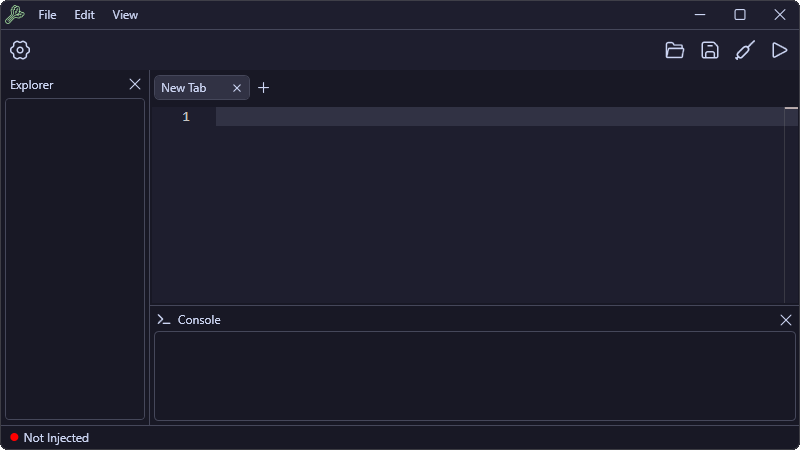The height and width of the screenshot is (450, 800).
Task: Click the save script floppy icon
Action: 710,50
